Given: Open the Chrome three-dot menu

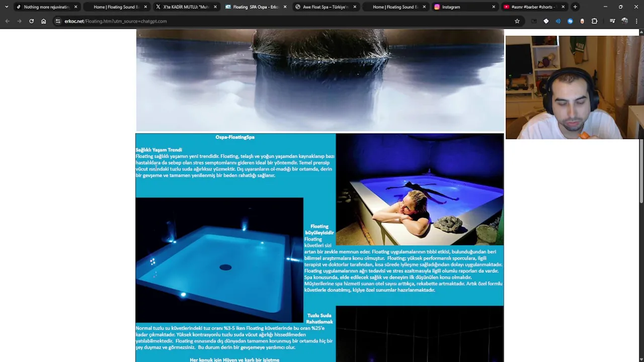Looking at the screenshot, I should tap(636, 21).
